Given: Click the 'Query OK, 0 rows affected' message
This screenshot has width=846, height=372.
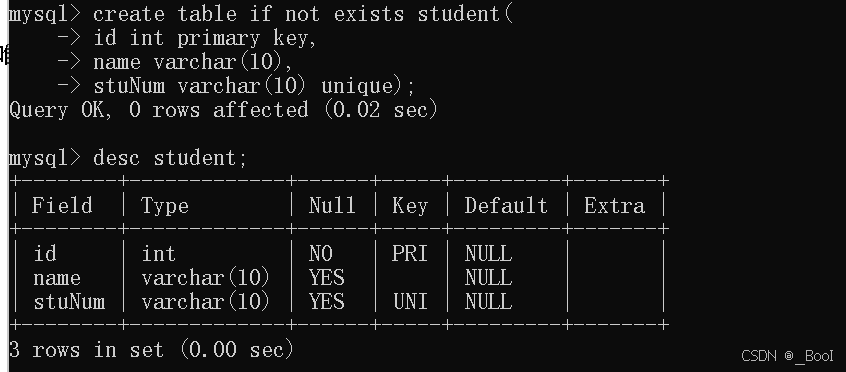Looking at the screenshot, I should (x=223, y=110).
